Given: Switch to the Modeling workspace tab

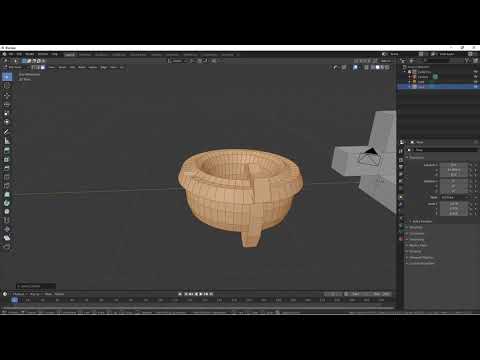Looking at the screenshot, I should click(x=85, y=54).
